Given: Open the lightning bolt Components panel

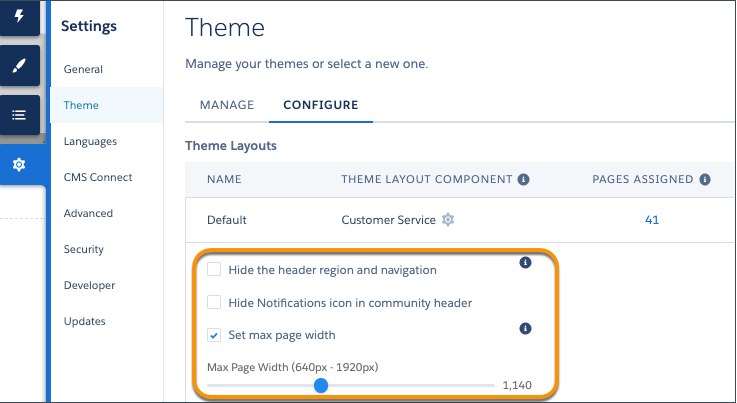Looking at the screenshot, I should click(x=19, y=16).
